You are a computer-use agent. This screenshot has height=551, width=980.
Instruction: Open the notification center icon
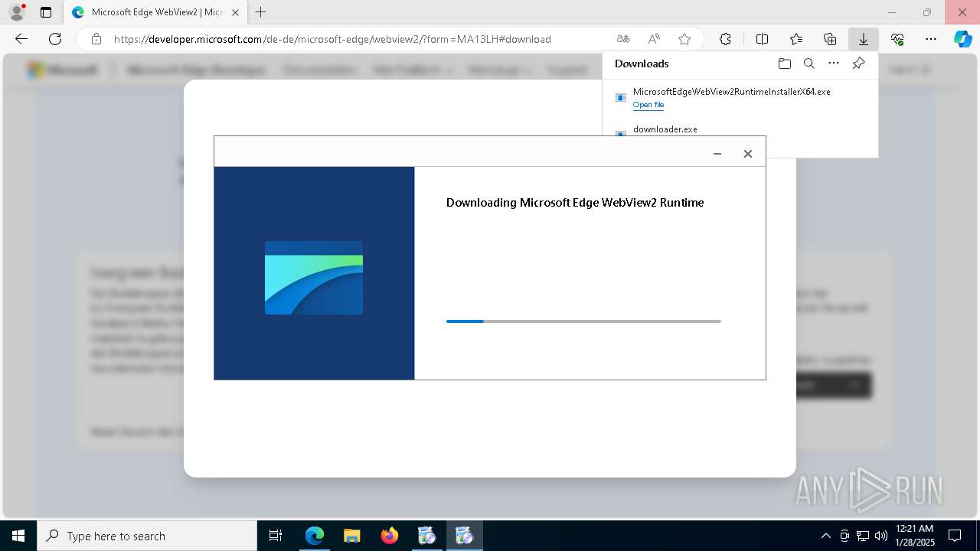(x=955, y=536)
